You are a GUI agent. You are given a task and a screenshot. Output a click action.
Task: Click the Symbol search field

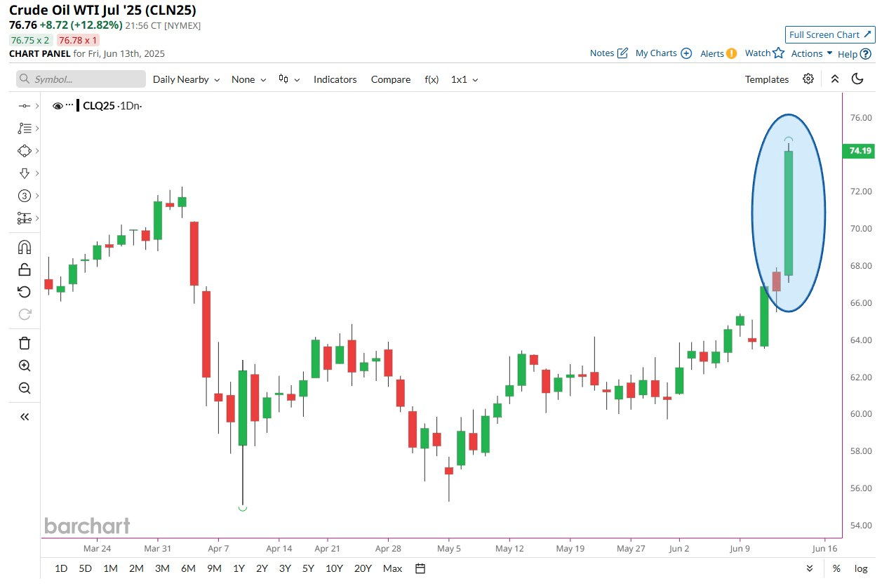pos(81,79)
